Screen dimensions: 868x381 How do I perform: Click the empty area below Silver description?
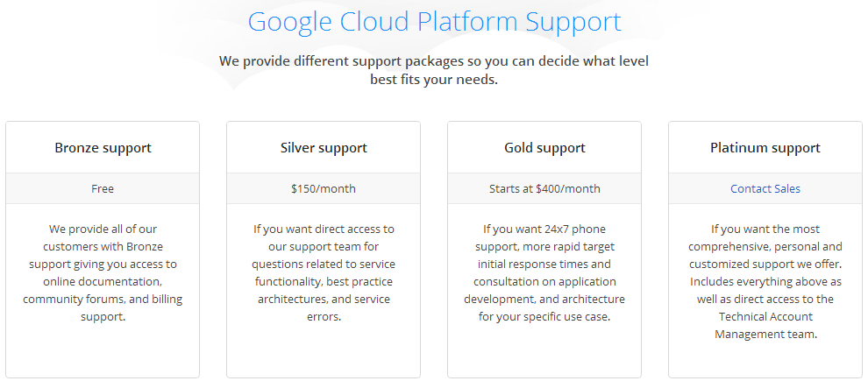pos(324,351)
